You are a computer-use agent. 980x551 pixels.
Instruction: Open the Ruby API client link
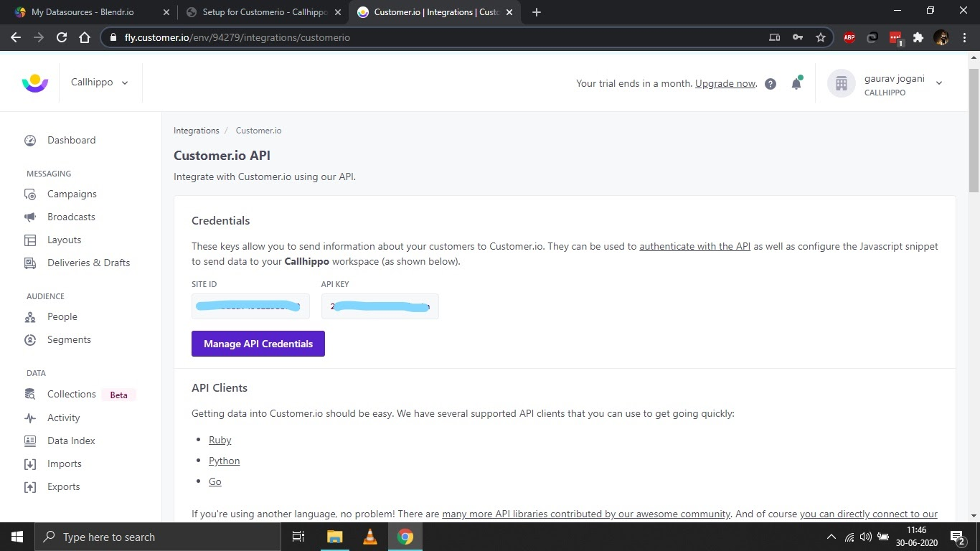coord(220,441)
